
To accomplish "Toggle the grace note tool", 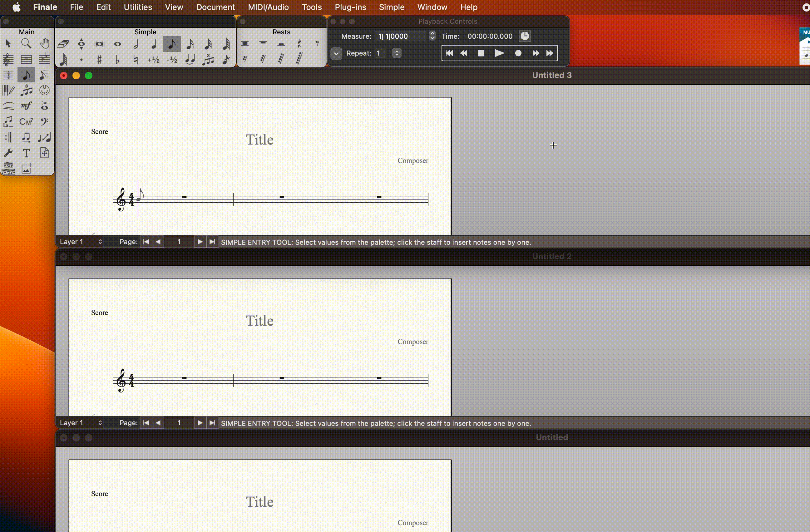I will (226, 60).
